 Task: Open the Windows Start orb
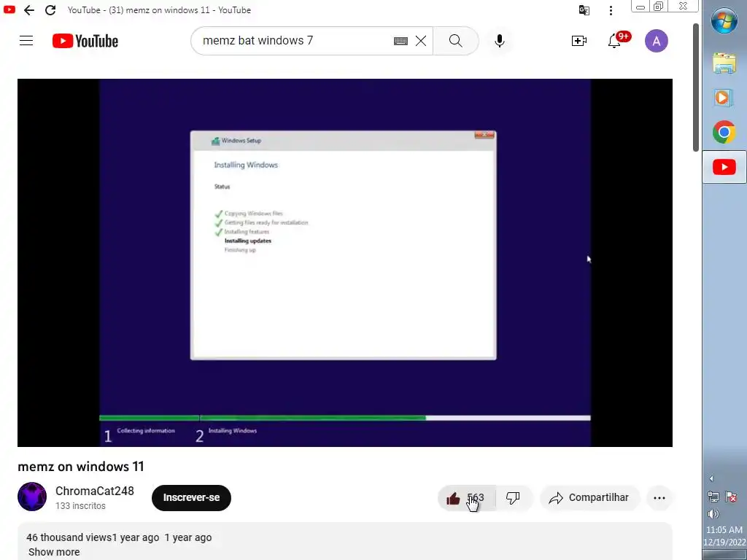724,21
